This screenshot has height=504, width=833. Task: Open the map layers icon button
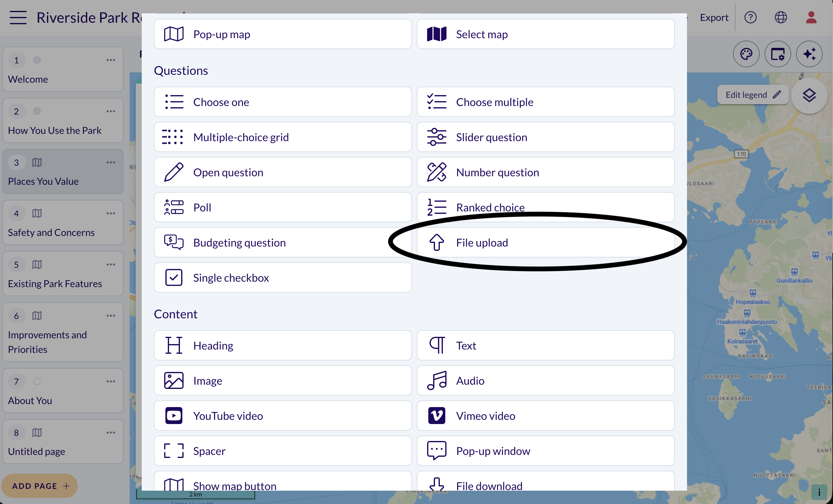[809, 96]
